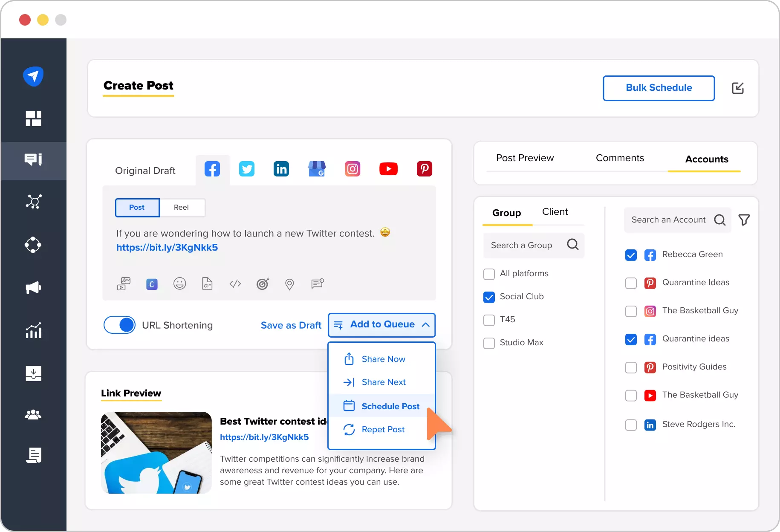Open the Canva design icon in the composer
Screen dimensions: 780x532
(x=152, y=284)
